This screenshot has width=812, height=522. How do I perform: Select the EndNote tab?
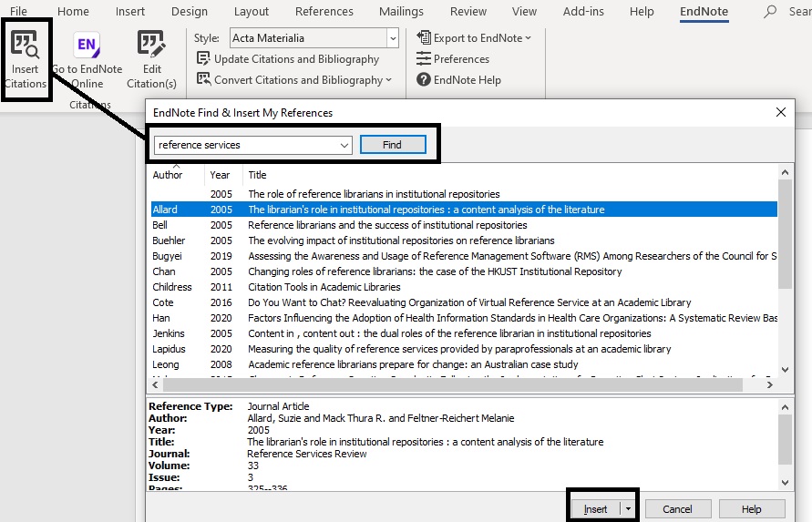click(704, 12)
